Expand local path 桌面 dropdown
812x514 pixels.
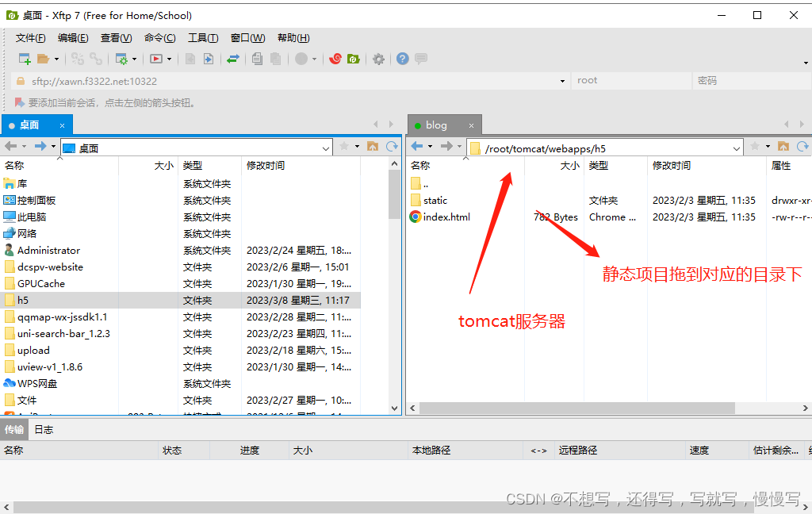click(x=325, y=148)
